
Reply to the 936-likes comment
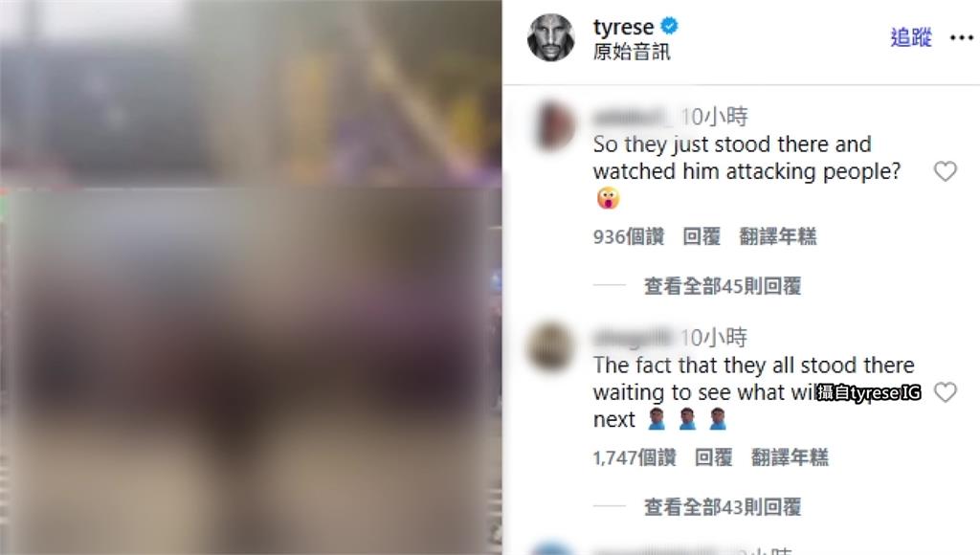702,236
